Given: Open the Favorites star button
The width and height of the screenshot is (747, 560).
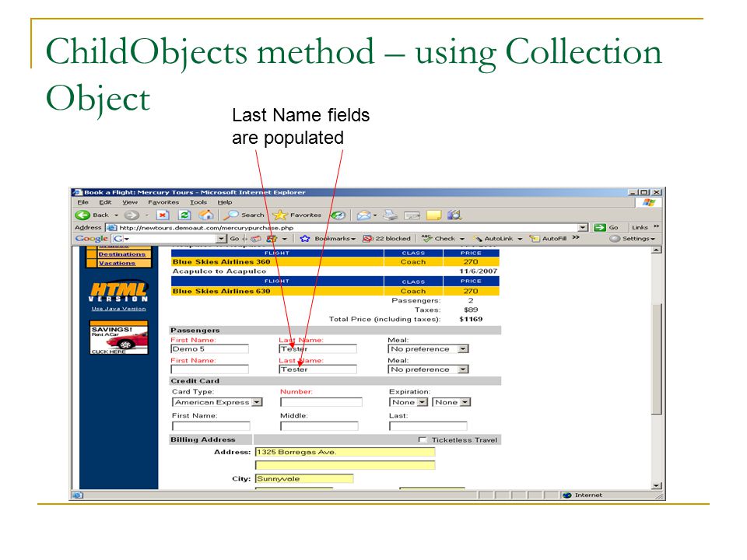Looking at the screenshot, I should [x=297, y=215].
